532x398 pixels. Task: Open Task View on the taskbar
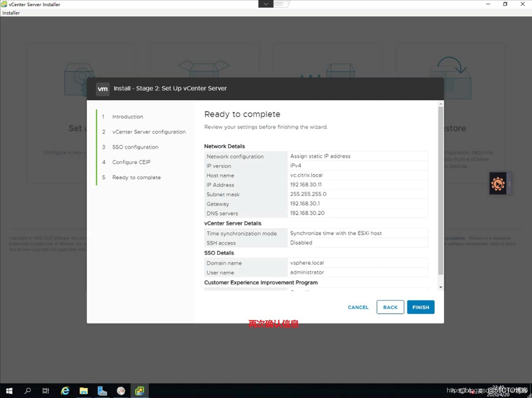pos(46,391)
